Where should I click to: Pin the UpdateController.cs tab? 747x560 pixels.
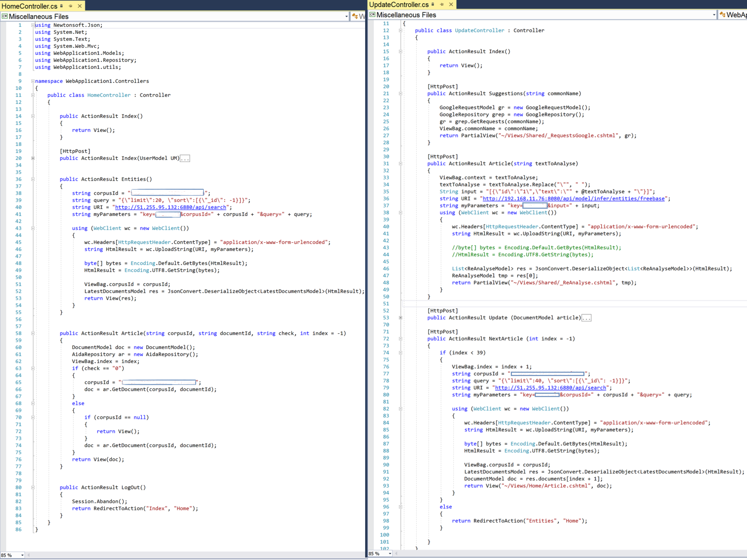pyautogui.click(x=442, y=4)
